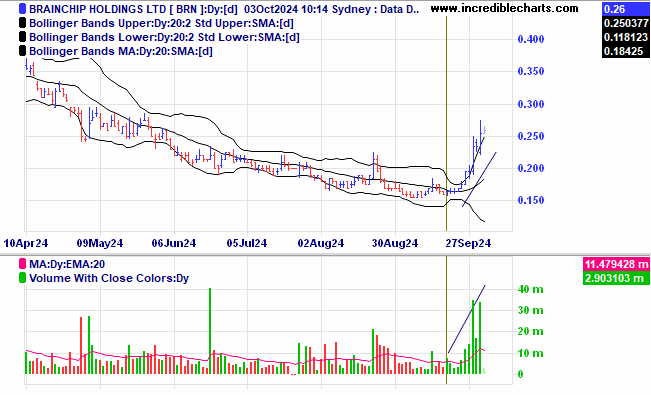Click the 0.18425 moving average value
Image resolution: width=651 pixels, height=395 pixels.
coord(626,51)
